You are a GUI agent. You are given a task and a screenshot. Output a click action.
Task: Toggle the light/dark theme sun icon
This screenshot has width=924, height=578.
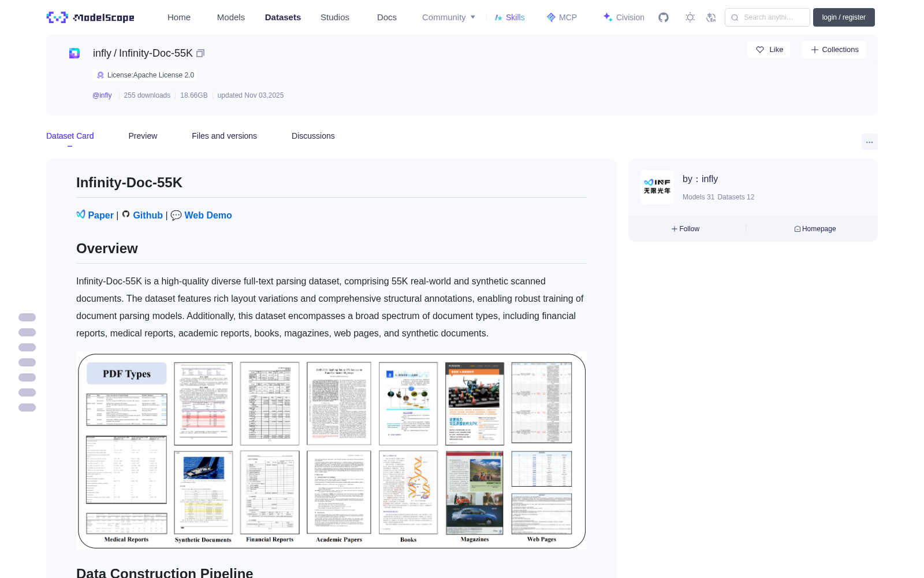(x=690, y=17)
